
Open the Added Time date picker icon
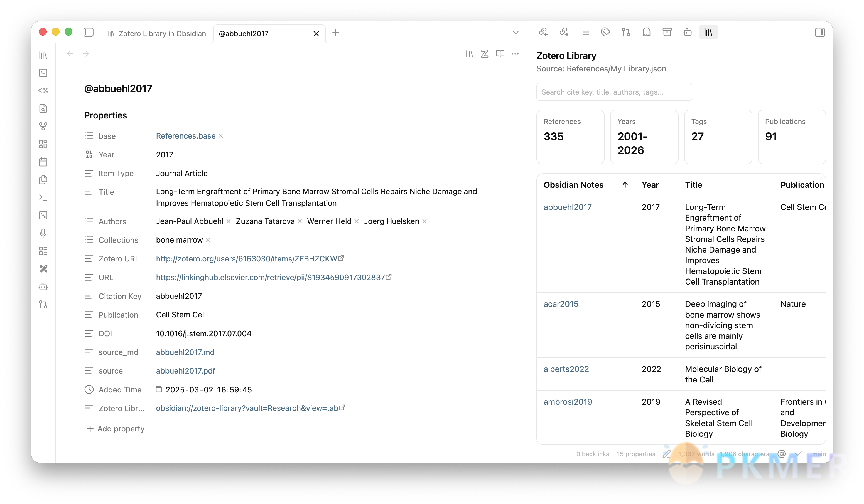[x=159, y=389]
